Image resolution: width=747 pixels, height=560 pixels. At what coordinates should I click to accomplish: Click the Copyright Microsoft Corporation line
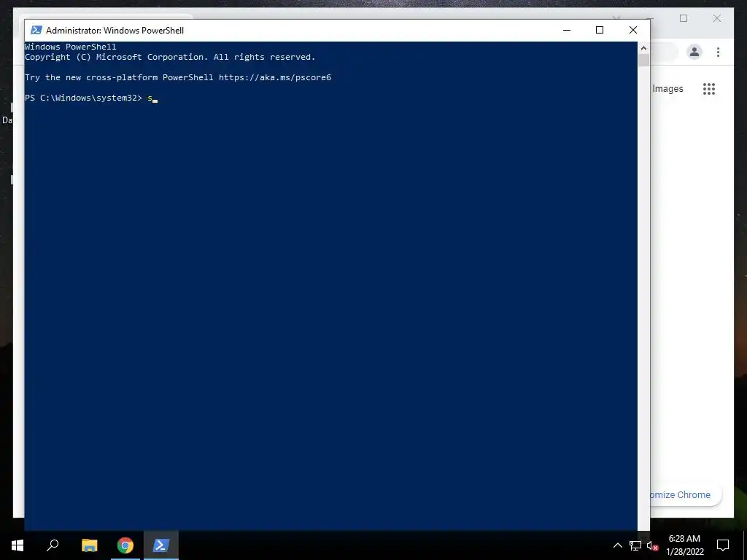point(170,57)
